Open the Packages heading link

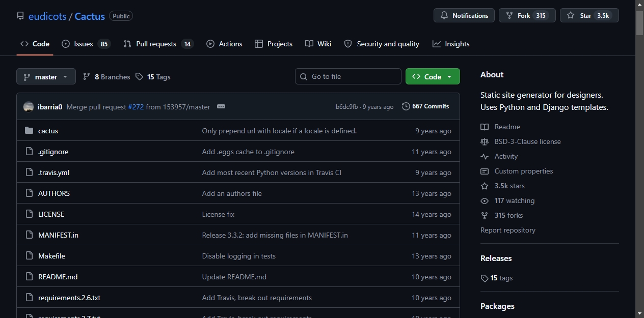click(497, 306)
